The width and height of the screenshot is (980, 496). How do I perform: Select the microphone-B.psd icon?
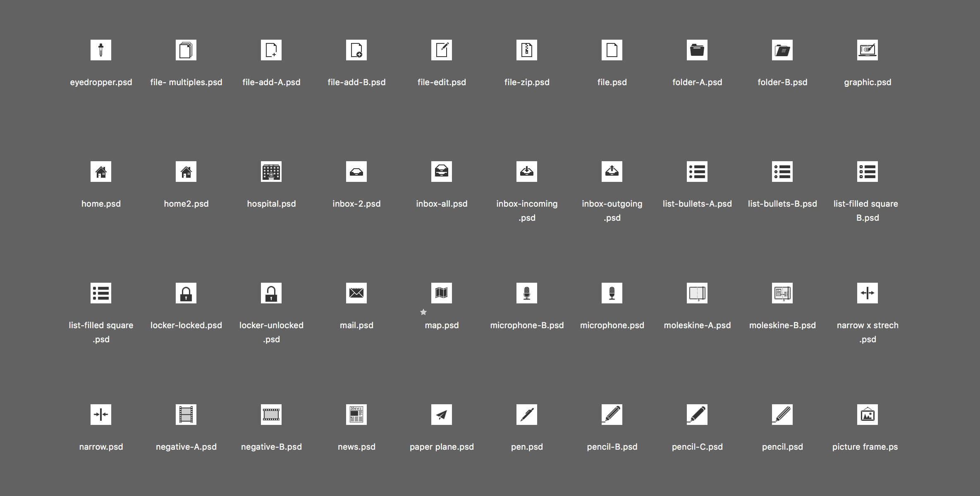[527, 293]
